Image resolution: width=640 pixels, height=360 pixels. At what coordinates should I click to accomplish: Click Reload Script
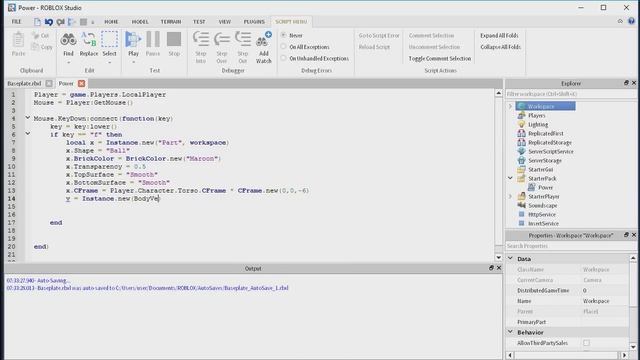[374, 47]
